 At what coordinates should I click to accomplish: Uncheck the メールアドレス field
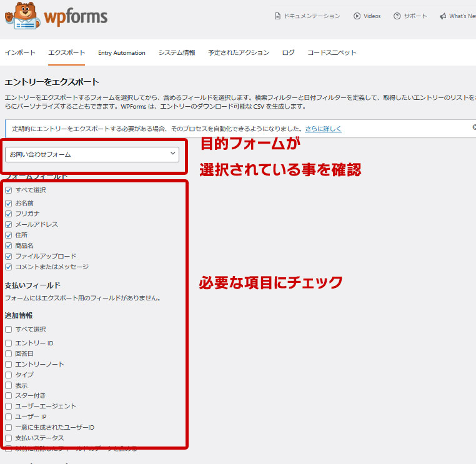point(9,225)
